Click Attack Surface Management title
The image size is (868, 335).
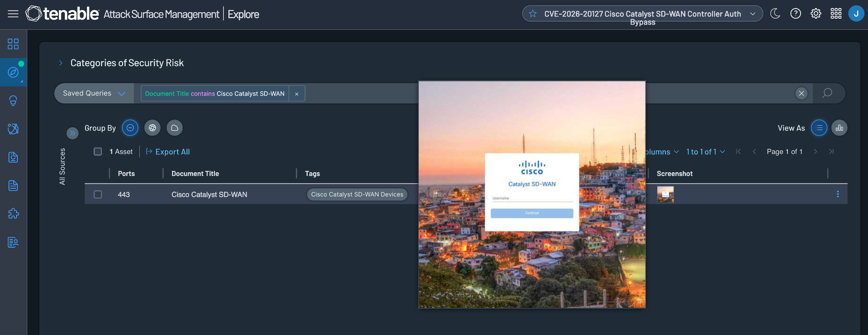(161, 14)
